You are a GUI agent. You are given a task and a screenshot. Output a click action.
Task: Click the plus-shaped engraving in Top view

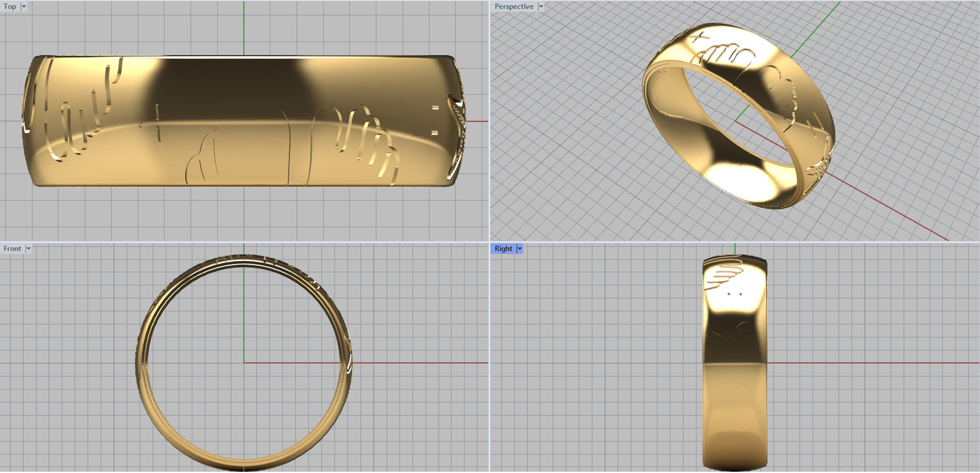(x=157, y=123)
